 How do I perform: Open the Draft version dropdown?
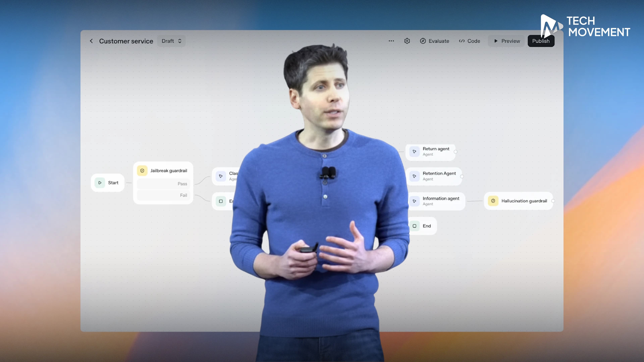click(x=172, y=41)
